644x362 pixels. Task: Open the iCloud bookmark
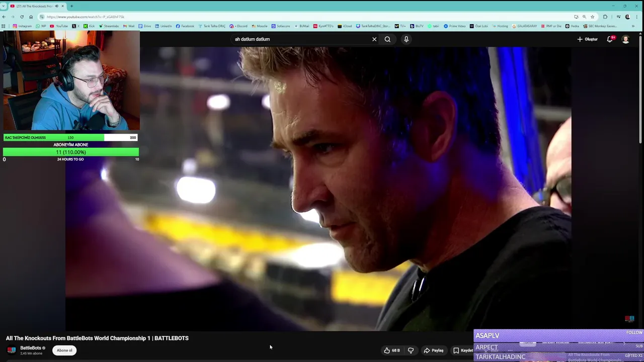(345, 26)
